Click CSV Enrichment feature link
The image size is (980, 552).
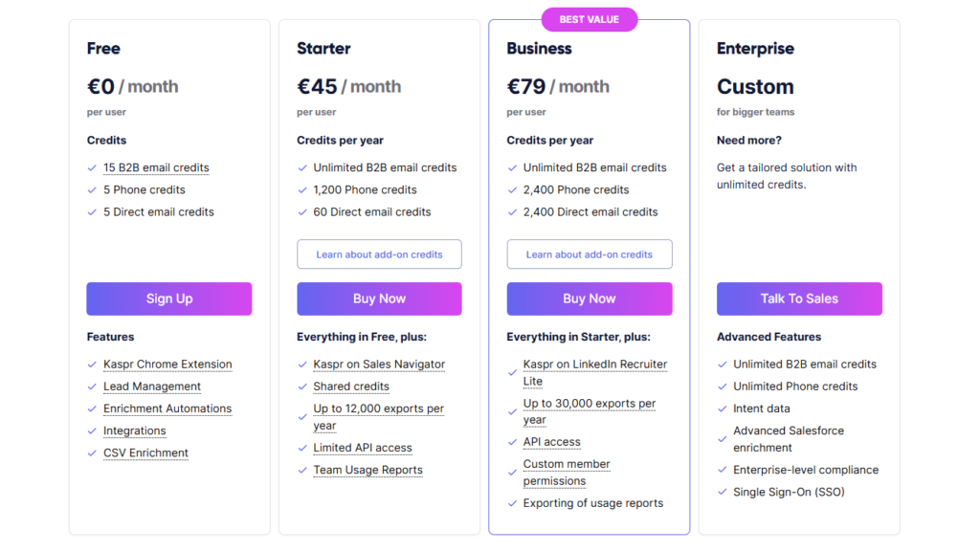coord(145,453)
